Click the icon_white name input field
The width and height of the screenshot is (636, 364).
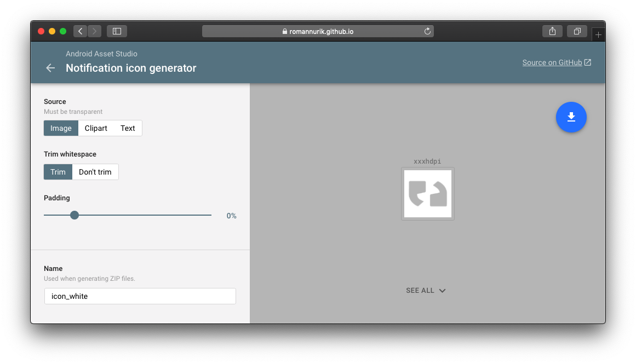click(x=140, y=296)
